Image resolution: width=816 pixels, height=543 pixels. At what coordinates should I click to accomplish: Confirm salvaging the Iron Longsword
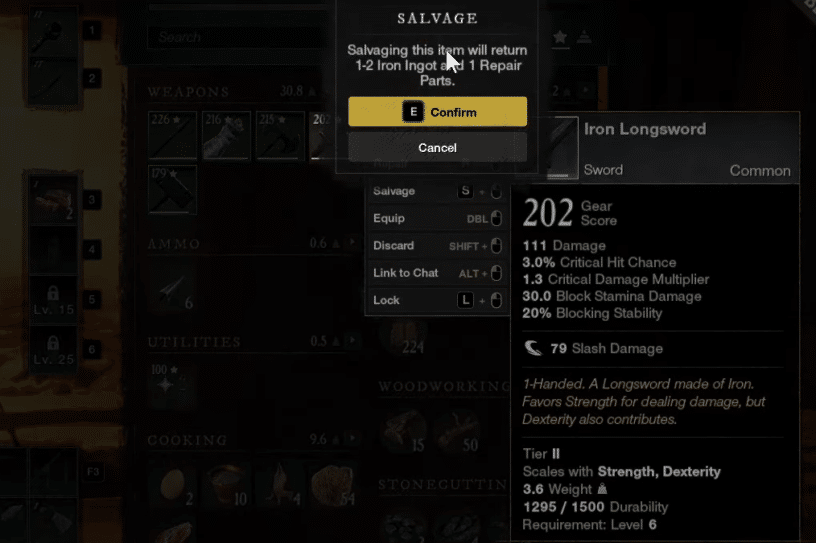click(x=437, y=111)
